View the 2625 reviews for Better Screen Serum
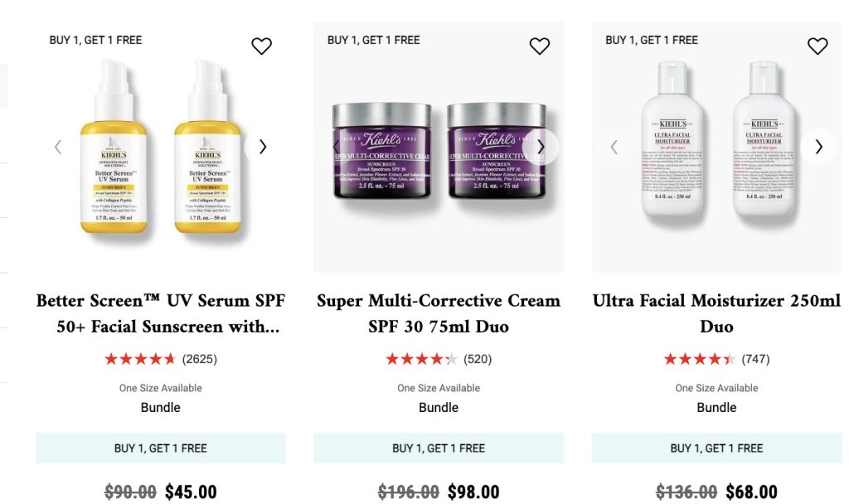 click(161, 359)
